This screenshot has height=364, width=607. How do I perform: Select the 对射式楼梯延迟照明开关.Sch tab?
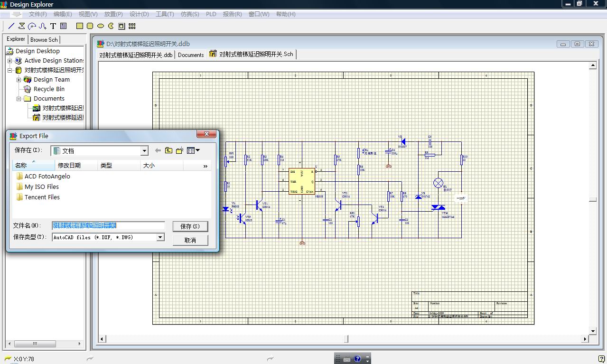[x=252, y=54]
